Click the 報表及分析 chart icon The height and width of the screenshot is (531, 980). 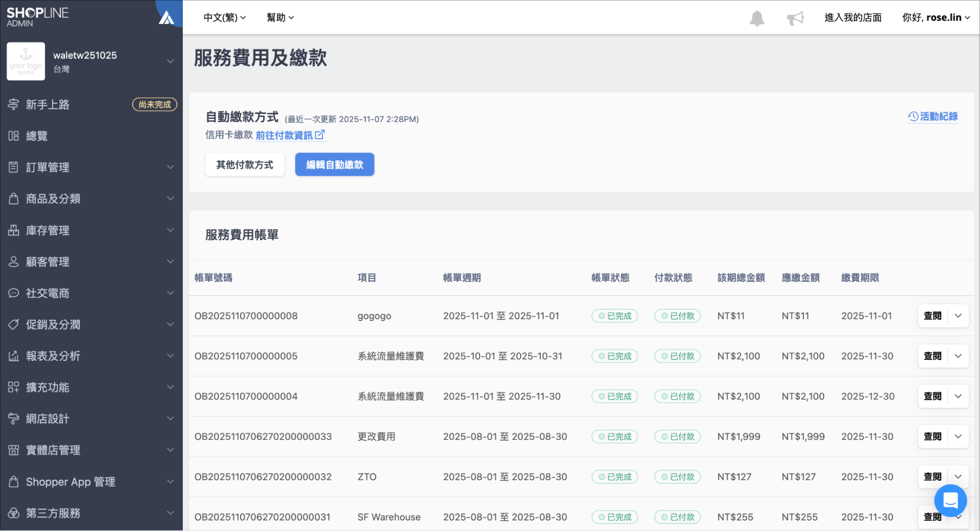pyautogui.click(x=13, y=356)
